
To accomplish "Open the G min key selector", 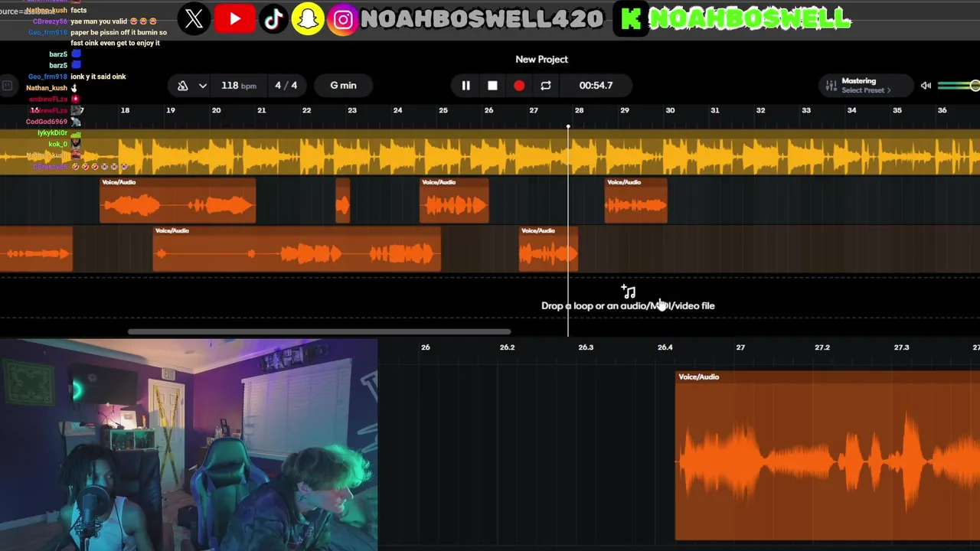I will tap(343, 86).
